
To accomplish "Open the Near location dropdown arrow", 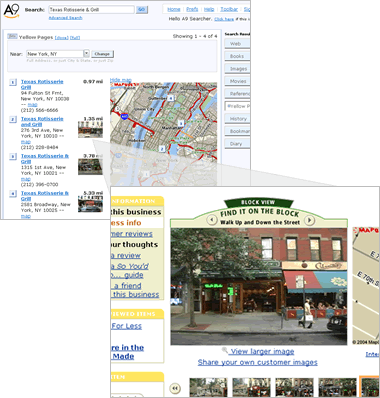I will click(x=86, y=54).
